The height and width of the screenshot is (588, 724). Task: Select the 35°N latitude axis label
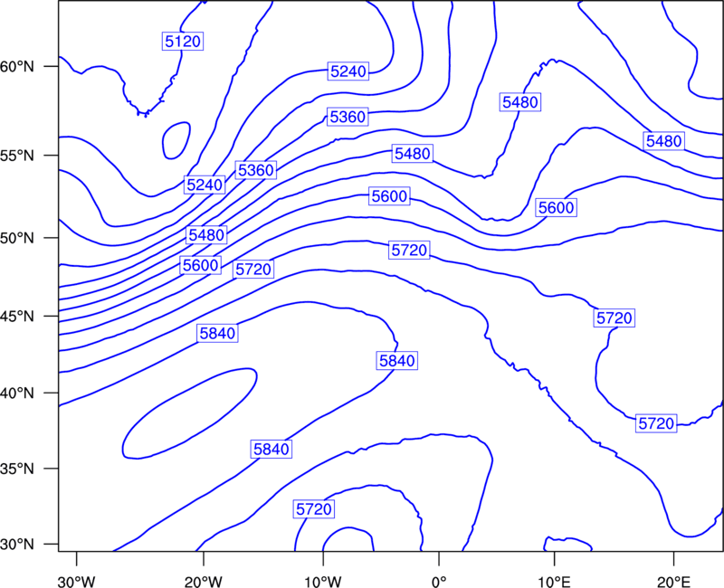pos(17,469)
